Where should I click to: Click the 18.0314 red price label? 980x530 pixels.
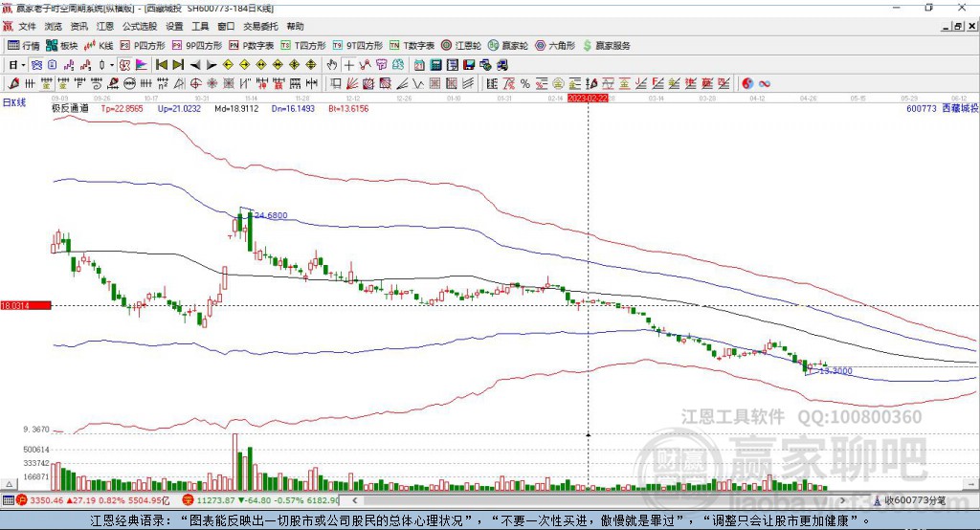(25, 305)
